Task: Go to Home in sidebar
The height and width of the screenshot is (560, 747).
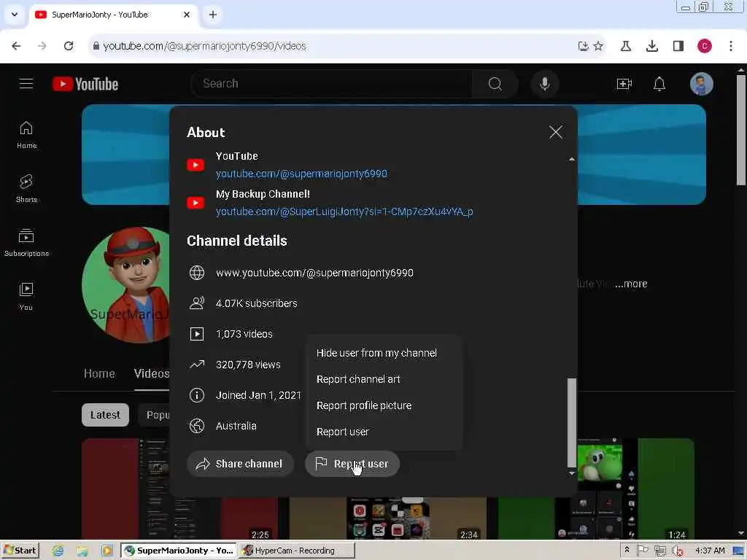Action: pos(26,135)
